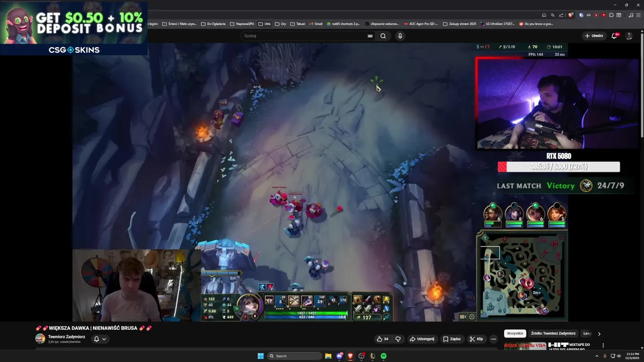
Task: Start voice search with microphone icon
Action: 400,36
